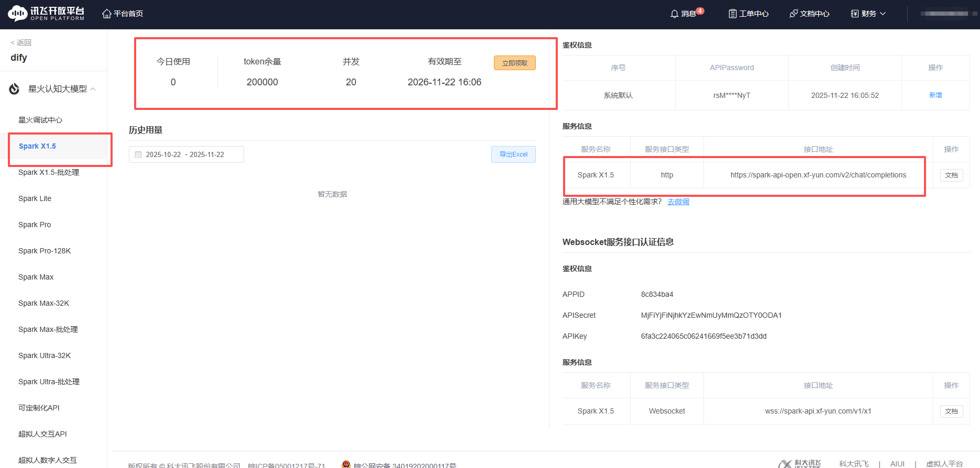The image size is (980, 468).
Task: Click the 有效期至 date 2026-11-22 16:06
Action: tap(444, 82)
